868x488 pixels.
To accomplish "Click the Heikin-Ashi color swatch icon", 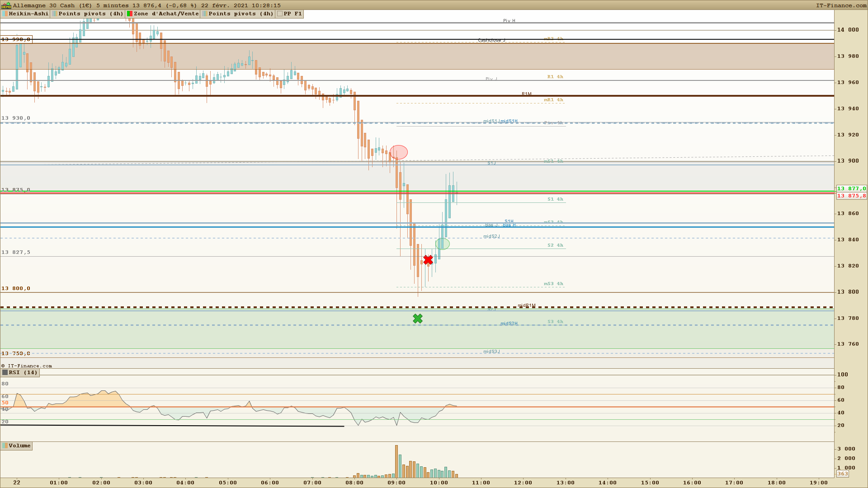I will [5, 14].
